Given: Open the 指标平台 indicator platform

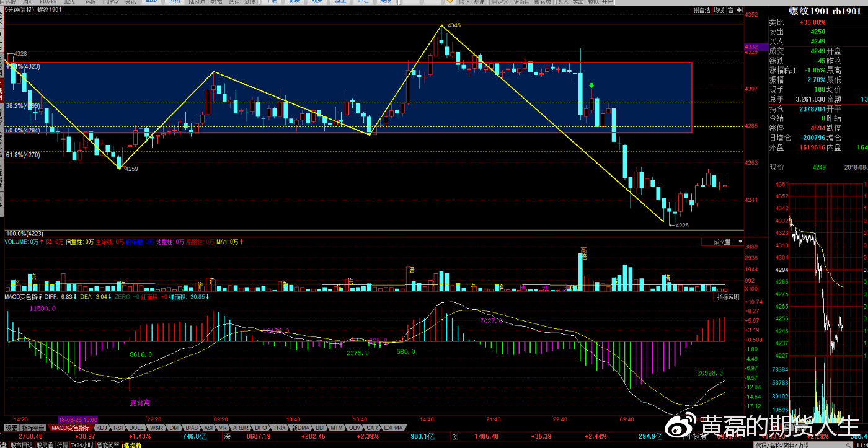Looking at the screenshot, I should coord(33,428).
